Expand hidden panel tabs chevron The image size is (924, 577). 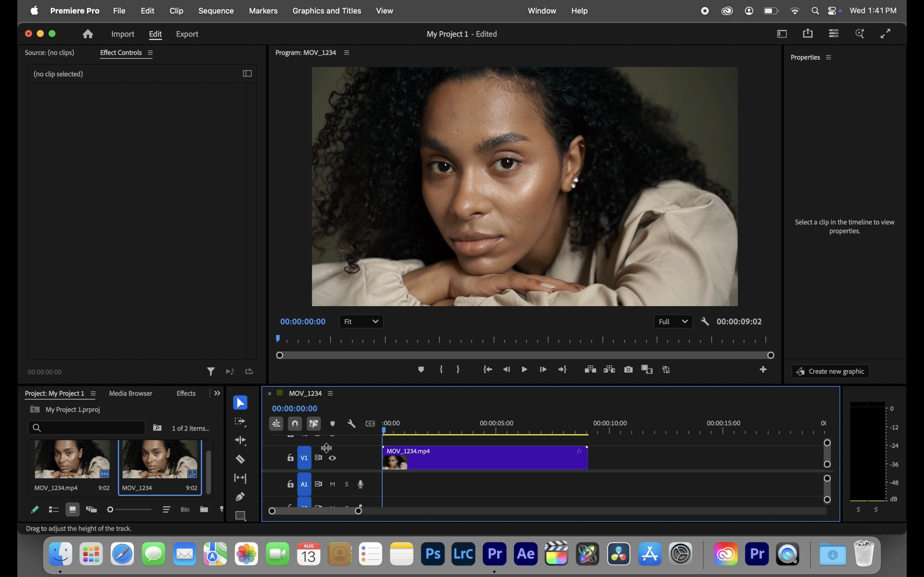pos(217,393)
